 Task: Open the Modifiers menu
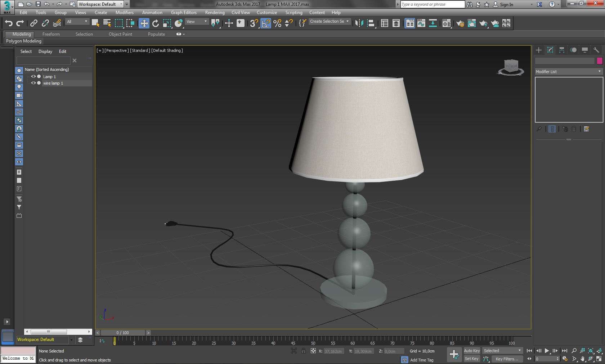click(125, 13)
